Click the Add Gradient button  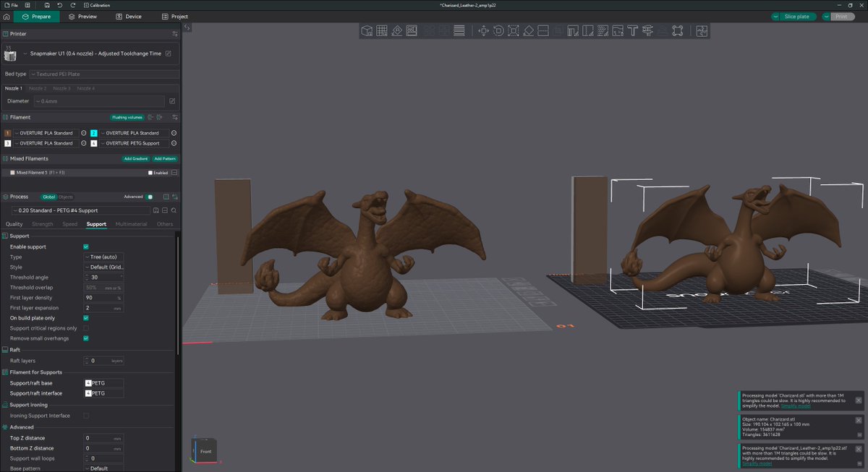click(135, 158)
